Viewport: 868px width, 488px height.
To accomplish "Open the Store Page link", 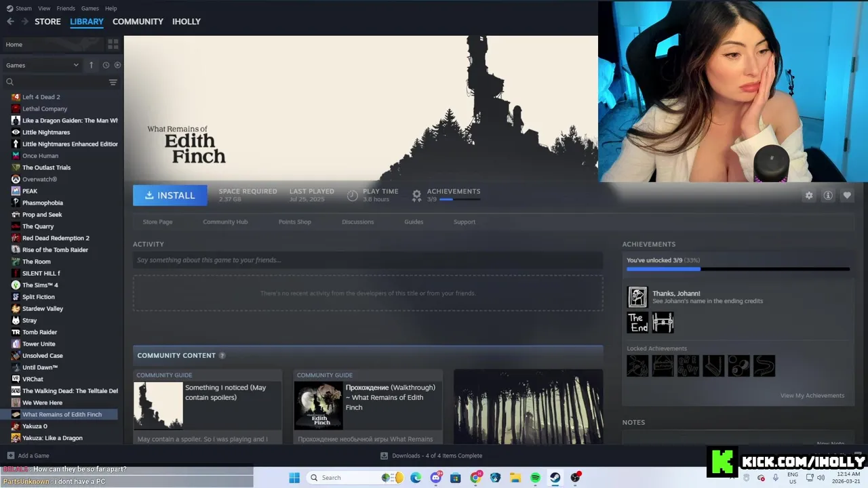I will (x=157, y=222).
